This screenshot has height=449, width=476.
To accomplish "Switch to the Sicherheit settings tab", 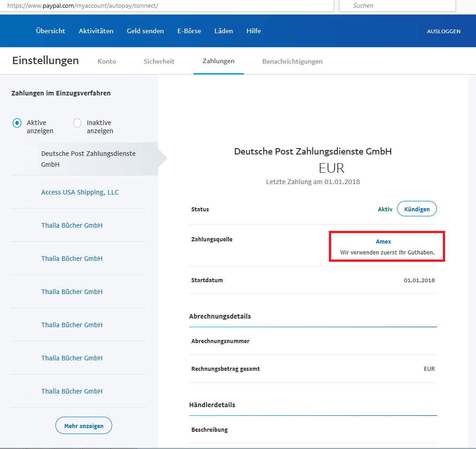I will pyautogui.click(x=159, y=61).
